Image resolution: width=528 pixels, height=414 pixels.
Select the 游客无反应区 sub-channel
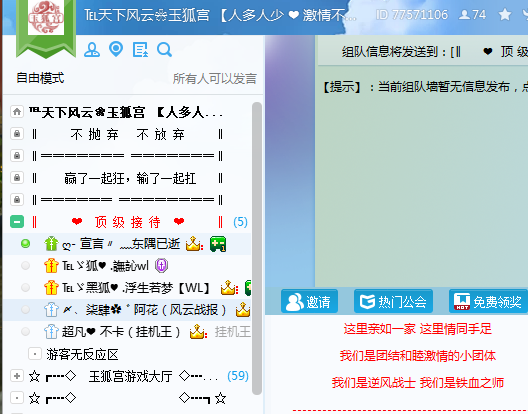tap(82, 354)
